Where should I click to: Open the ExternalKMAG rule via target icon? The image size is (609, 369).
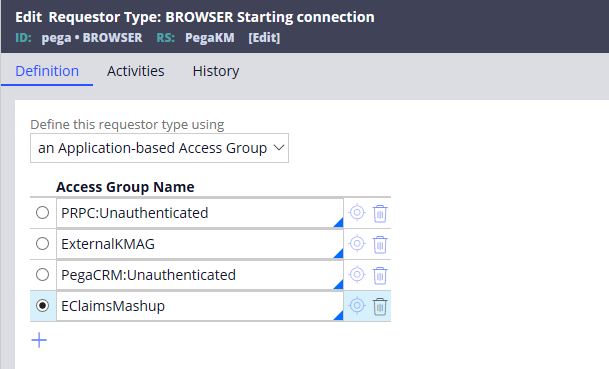[x=357, y=244]
